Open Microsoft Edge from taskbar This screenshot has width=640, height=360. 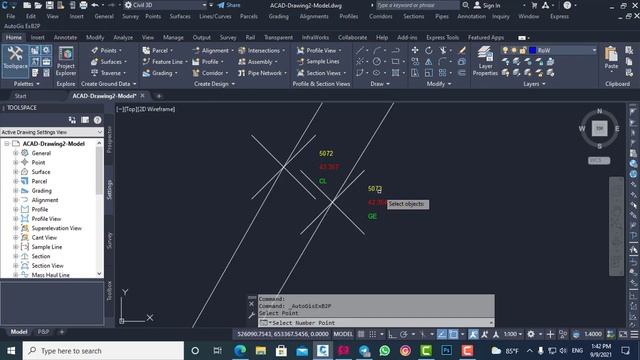click(x=240, y=351)
